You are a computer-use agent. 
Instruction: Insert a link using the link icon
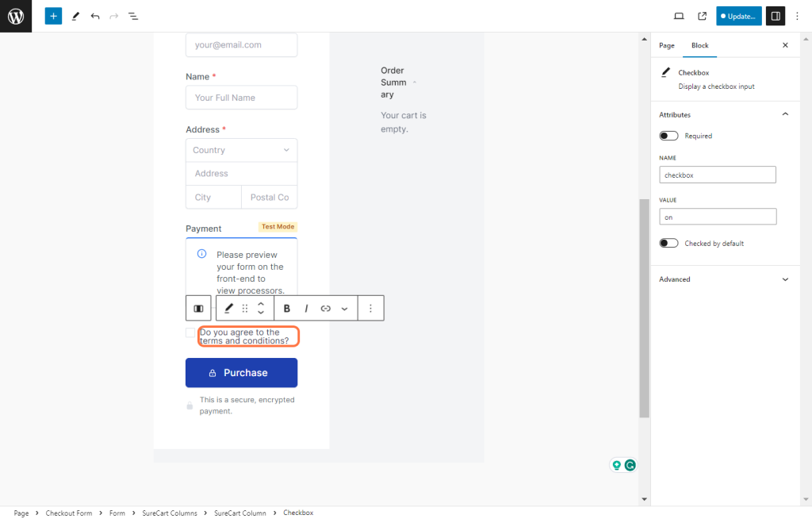point(325,308)
